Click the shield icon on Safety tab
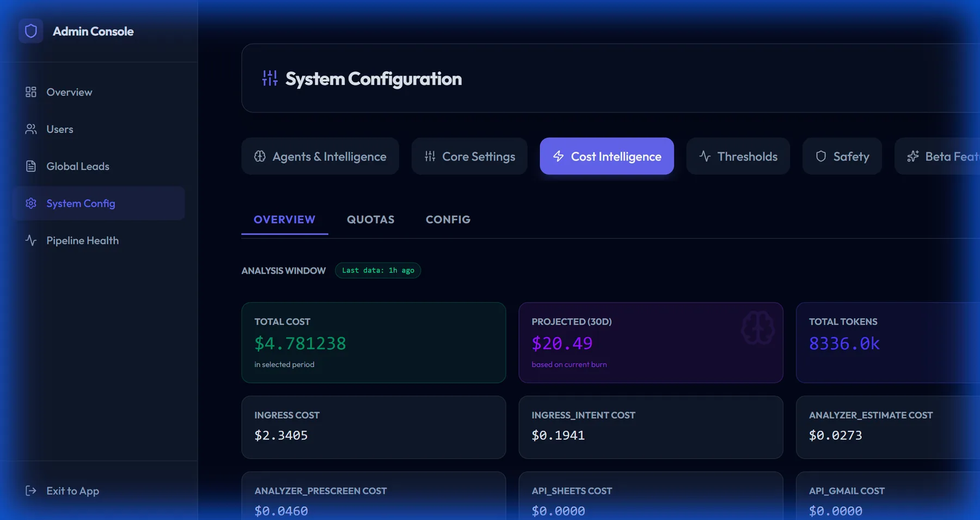The image size is (980, 520). click(x=821, y=156)
